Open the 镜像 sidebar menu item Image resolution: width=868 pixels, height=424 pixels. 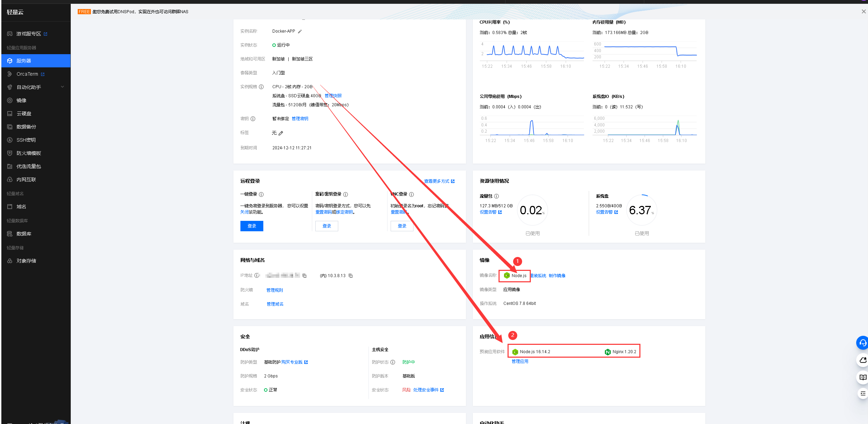21,100
